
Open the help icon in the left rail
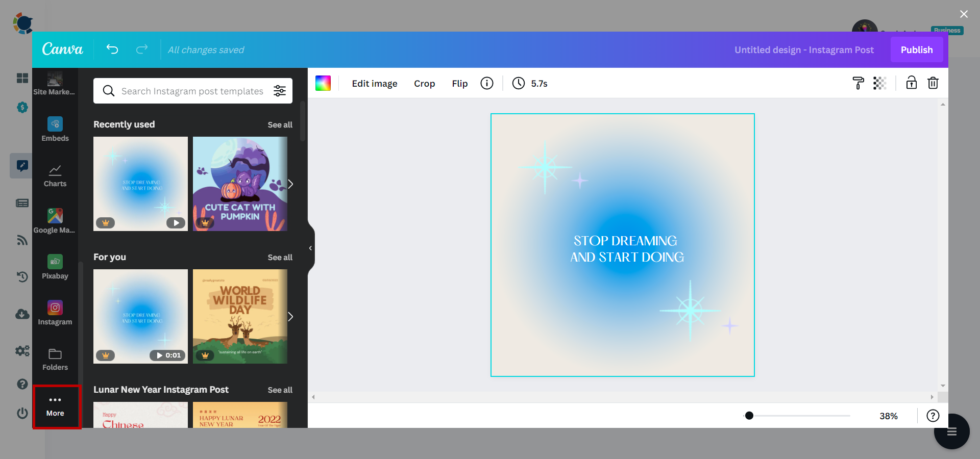pyautogui.click(x=22, y=384)
